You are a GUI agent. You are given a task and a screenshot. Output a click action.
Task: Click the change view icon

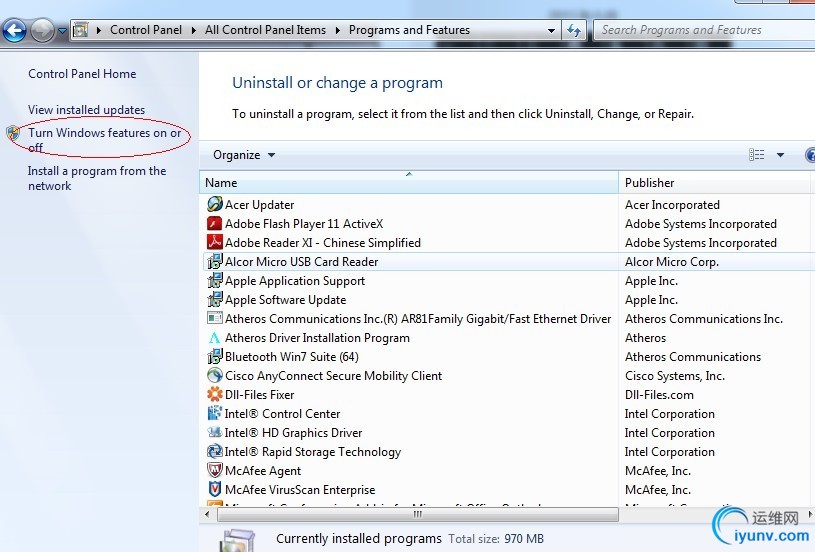tap(756, 155)
